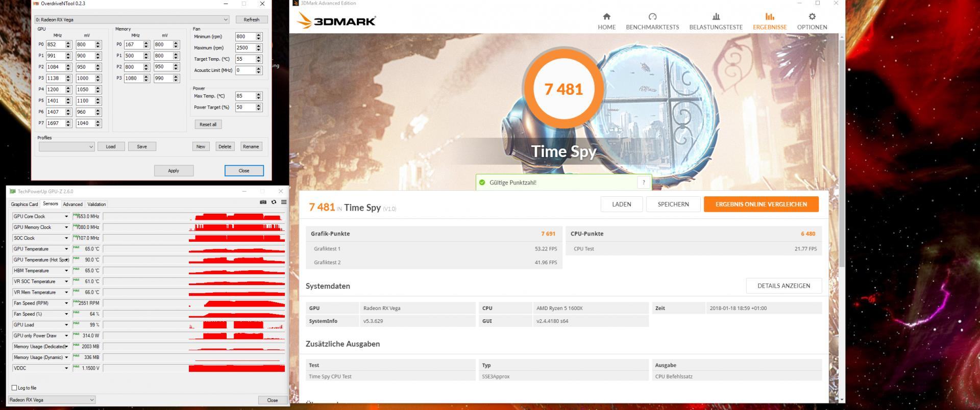Open the GPU-Z hamburger menu icon
Image resolution: width=980 pixels, height=410 pixels.
point(284,202)
